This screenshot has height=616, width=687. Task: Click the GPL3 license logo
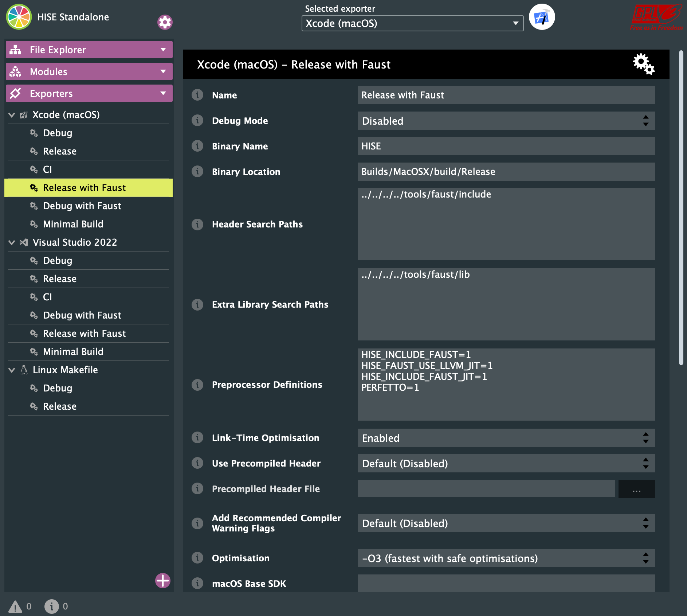point(656,17)
